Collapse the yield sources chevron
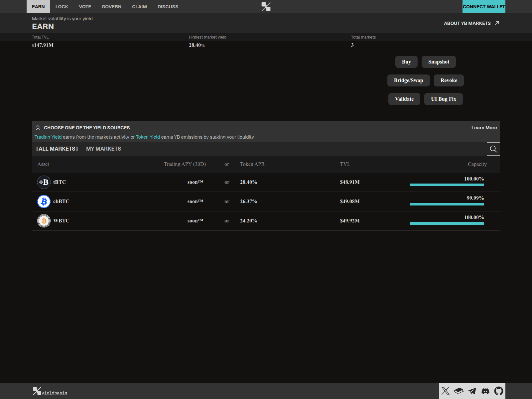 tap(38, 128)
